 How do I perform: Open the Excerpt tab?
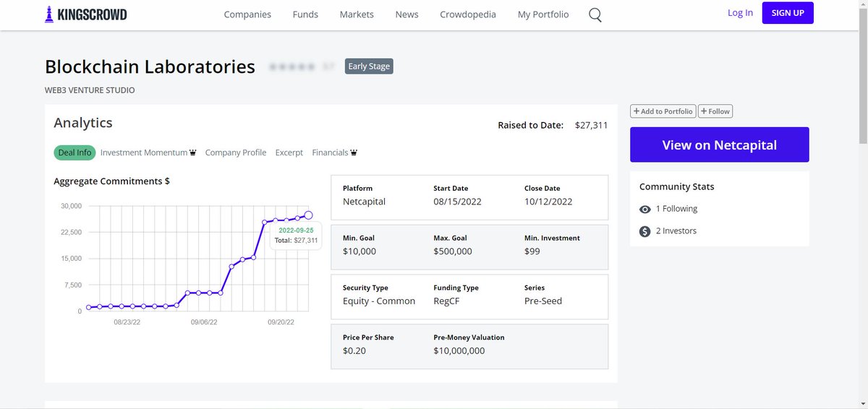(289, 152)
